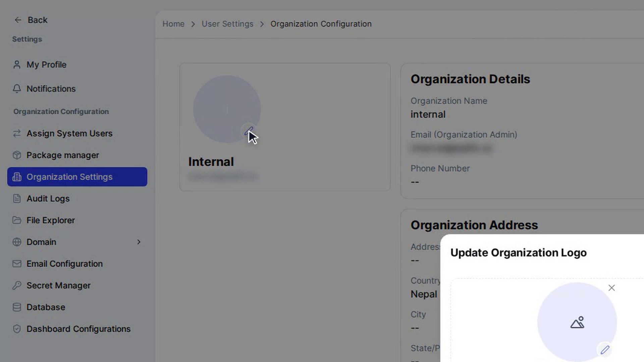
Task: Click Organization Configuration breadcrumb text
Action: [321, 24]
